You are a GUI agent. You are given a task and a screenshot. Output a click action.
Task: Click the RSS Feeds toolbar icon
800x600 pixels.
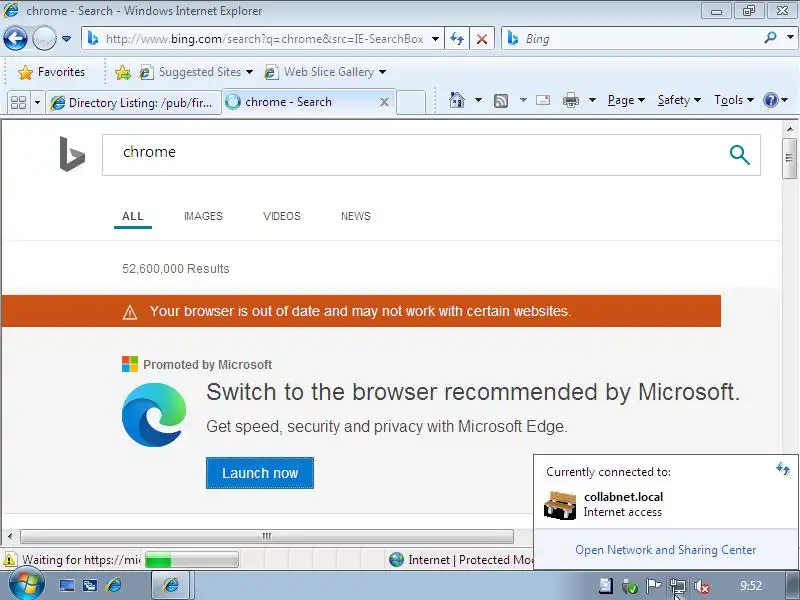coord(501,101)
